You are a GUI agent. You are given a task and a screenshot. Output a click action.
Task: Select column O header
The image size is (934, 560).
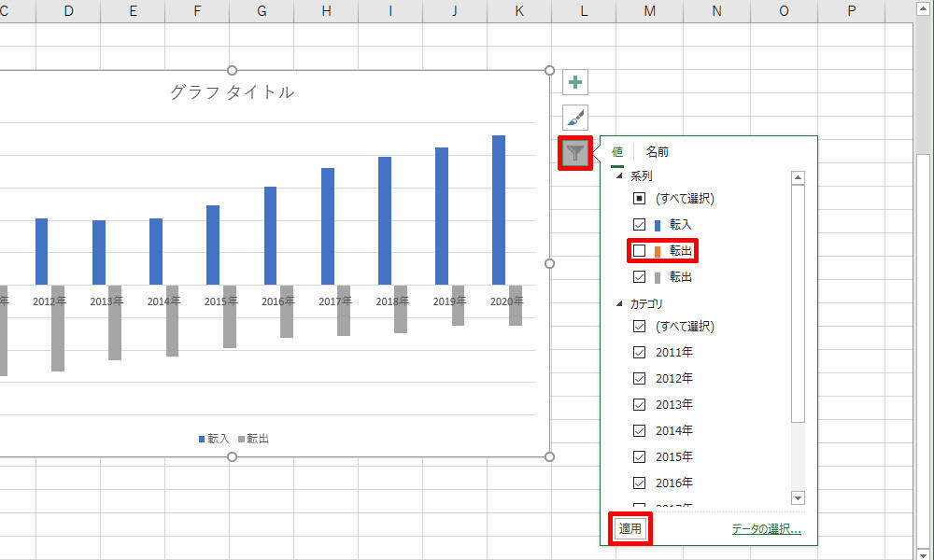[x=784, y=10]
